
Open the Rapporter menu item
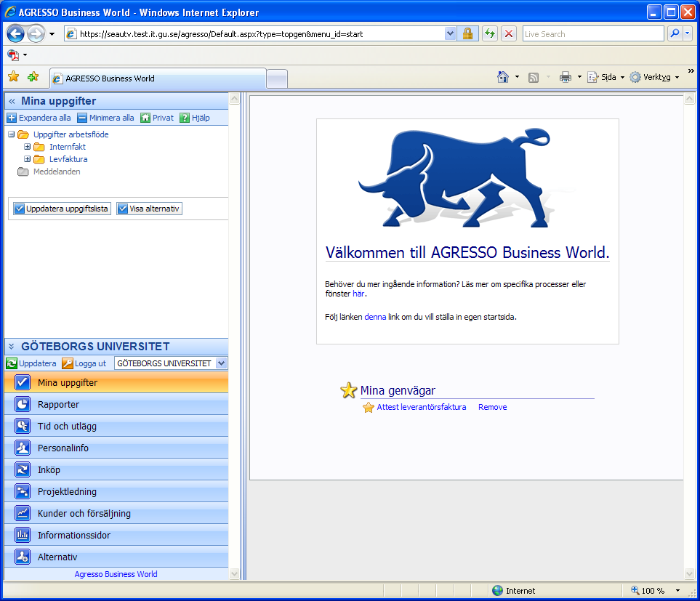(x=116, y=404)
